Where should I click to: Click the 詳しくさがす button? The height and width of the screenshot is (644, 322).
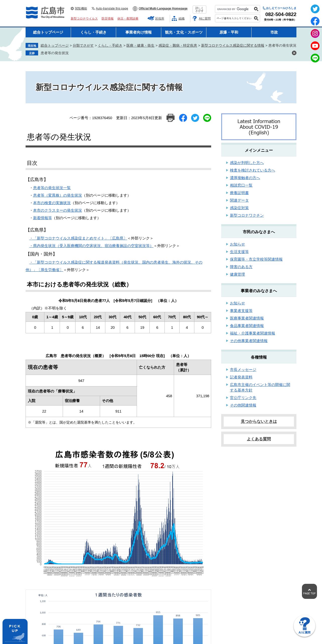pos(199,10)
